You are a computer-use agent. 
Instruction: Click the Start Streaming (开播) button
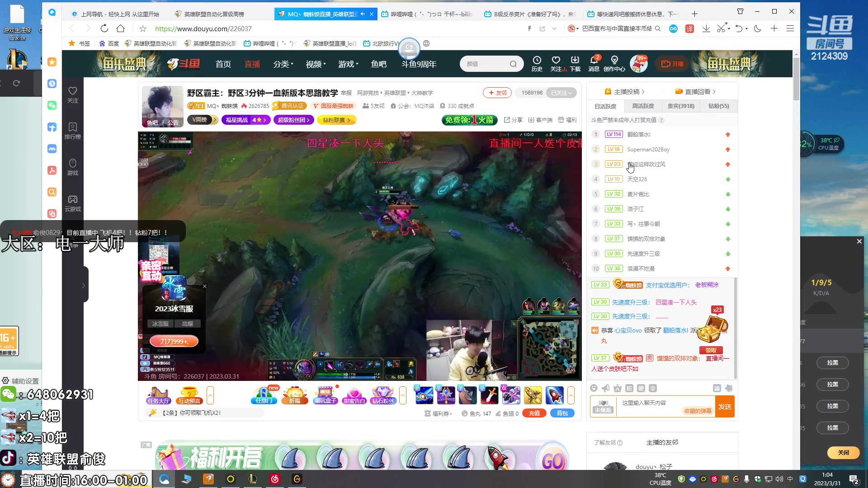pyautogui.click(x=672, y=64)
